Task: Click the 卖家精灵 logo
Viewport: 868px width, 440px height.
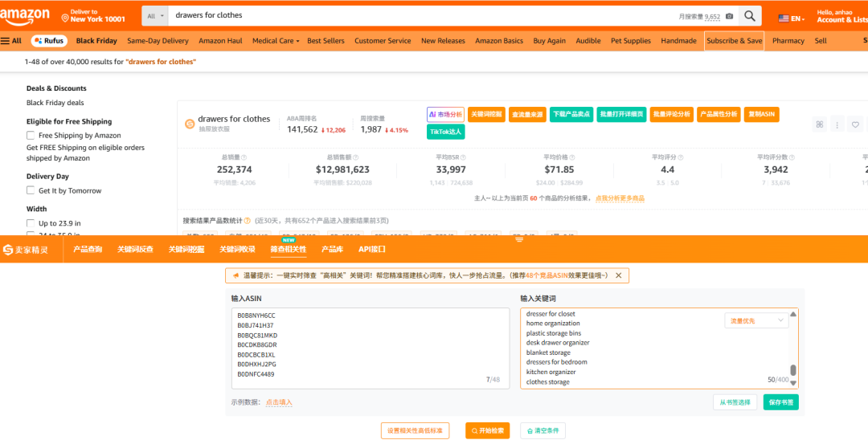Action: point(26,250)
